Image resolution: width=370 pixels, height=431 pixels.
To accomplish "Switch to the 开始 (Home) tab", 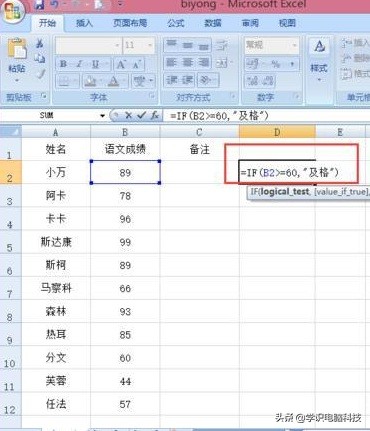I will [47, 23].
